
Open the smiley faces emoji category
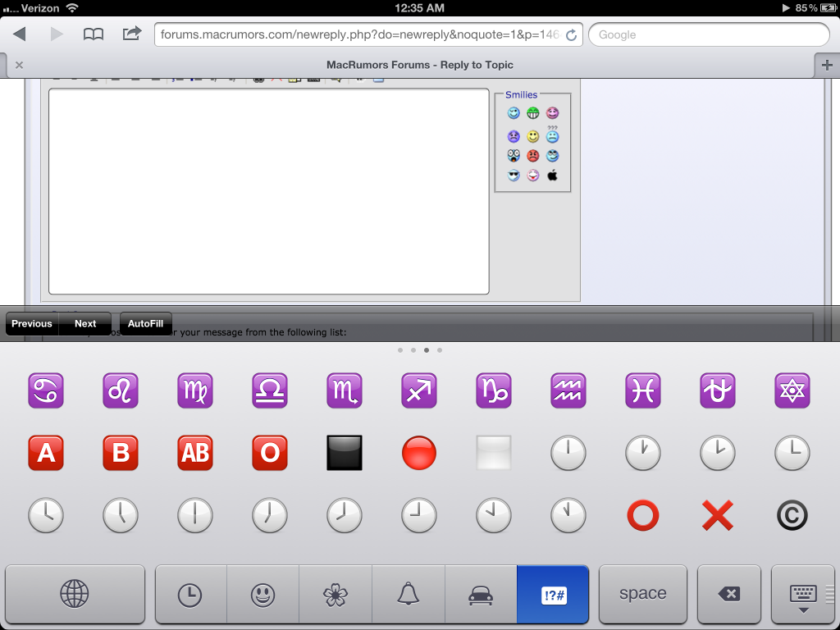[x=262, y=594]
